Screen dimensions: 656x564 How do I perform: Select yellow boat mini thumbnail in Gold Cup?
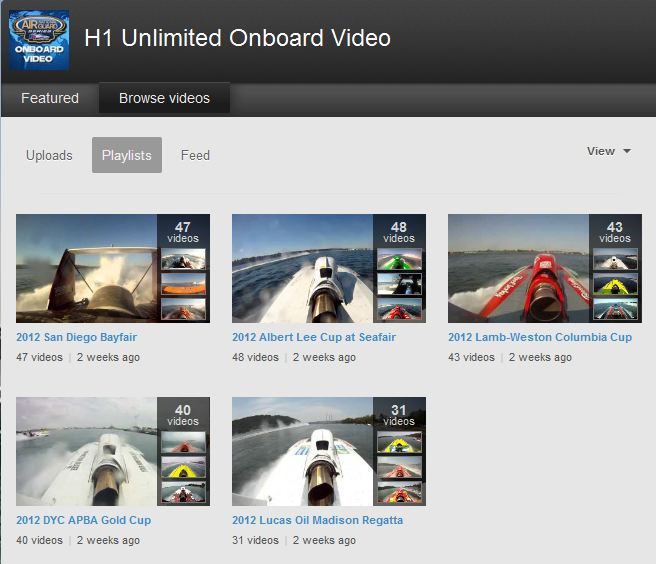click(x=184, y=467)
